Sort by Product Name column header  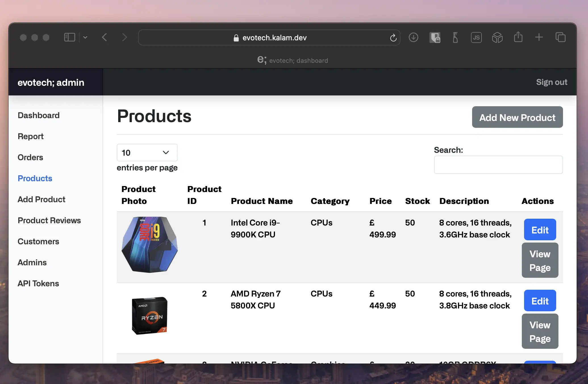(x=262, y=201)
